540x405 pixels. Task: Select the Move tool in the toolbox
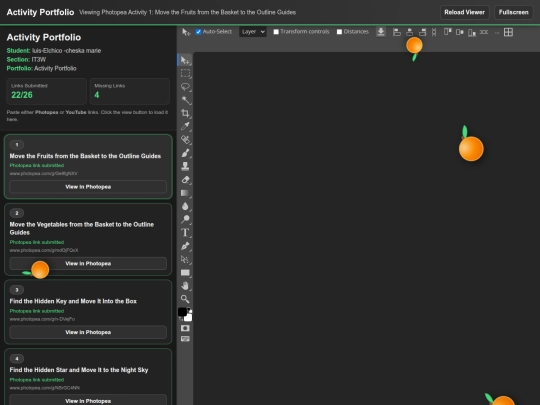click(x=185, y=60)
